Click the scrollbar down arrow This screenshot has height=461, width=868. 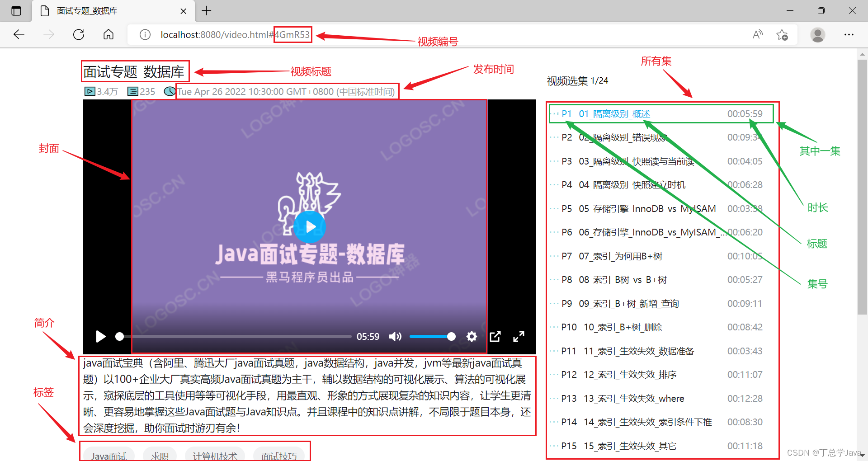tap(862, 456)
